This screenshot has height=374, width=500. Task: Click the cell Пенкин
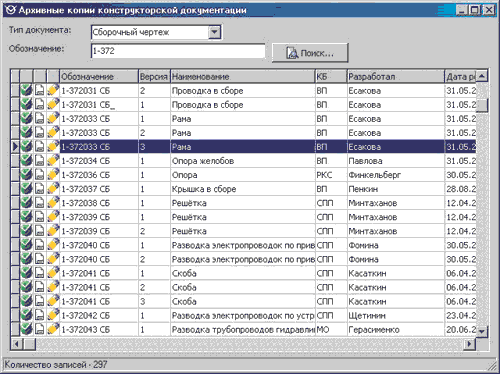396,189
